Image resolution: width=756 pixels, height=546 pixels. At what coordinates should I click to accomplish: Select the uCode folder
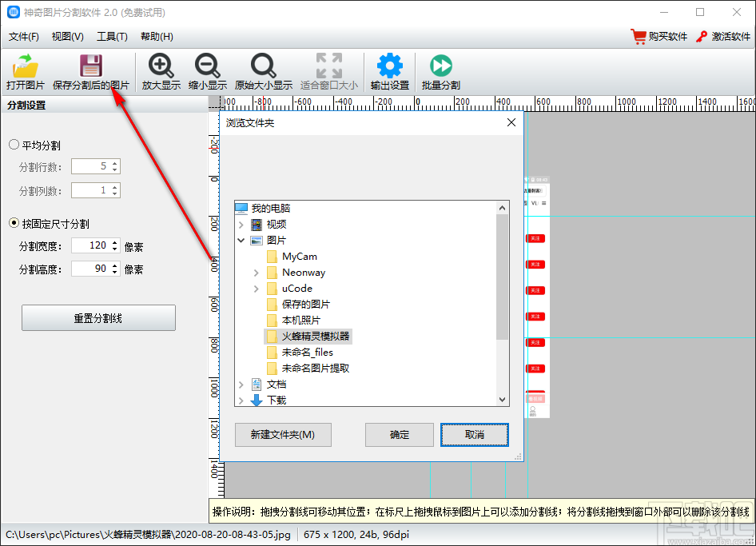tap(297, 288)
